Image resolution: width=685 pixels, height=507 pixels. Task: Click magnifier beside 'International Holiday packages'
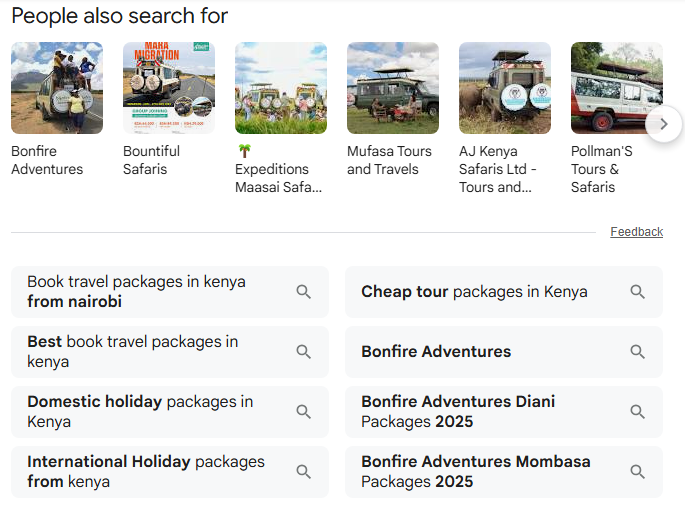[304, 472]
